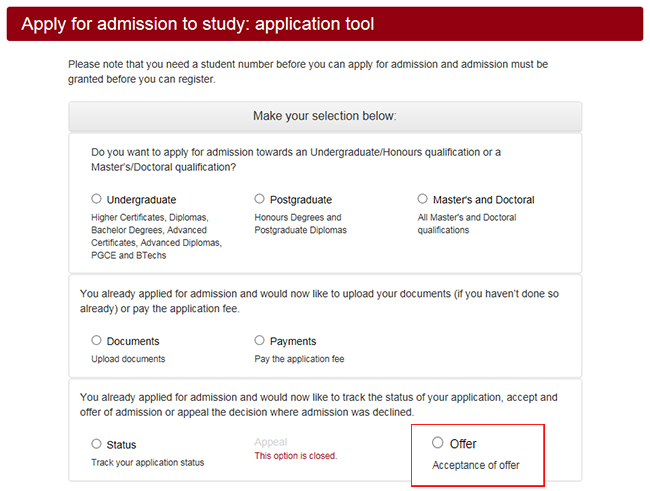
Task: Click the 'Track your application status' text
Action: pyautogui.click(x=147, y=463)
